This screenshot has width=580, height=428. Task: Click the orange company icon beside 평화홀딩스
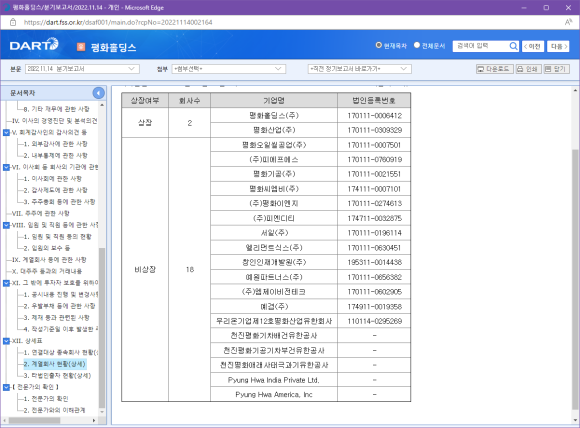click(81, 47)
